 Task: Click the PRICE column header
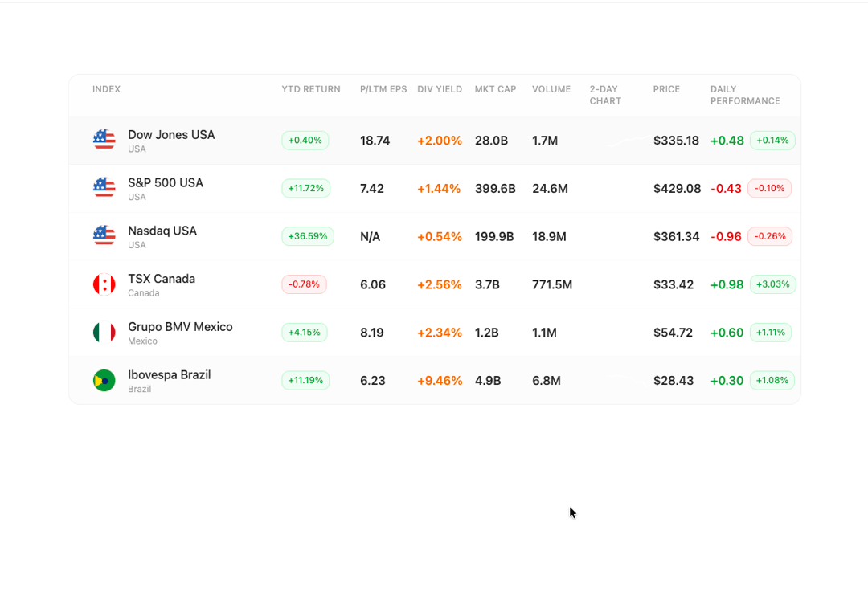tap(666, 89)
